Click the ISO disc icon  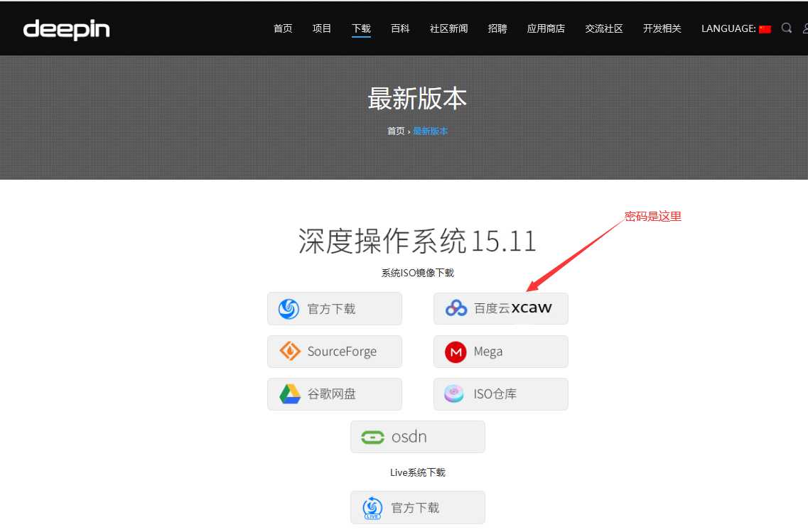pos(454,394)
